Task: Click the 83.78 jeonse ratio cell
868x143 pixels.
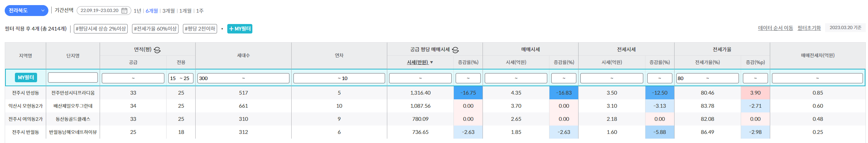Action: [707, 106]
